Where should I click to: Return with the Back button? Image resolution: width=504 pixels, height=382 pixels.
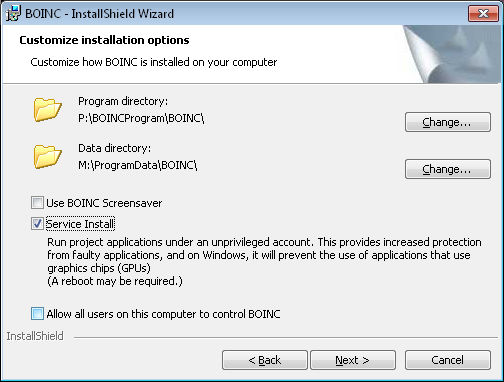tap(265, 360)
